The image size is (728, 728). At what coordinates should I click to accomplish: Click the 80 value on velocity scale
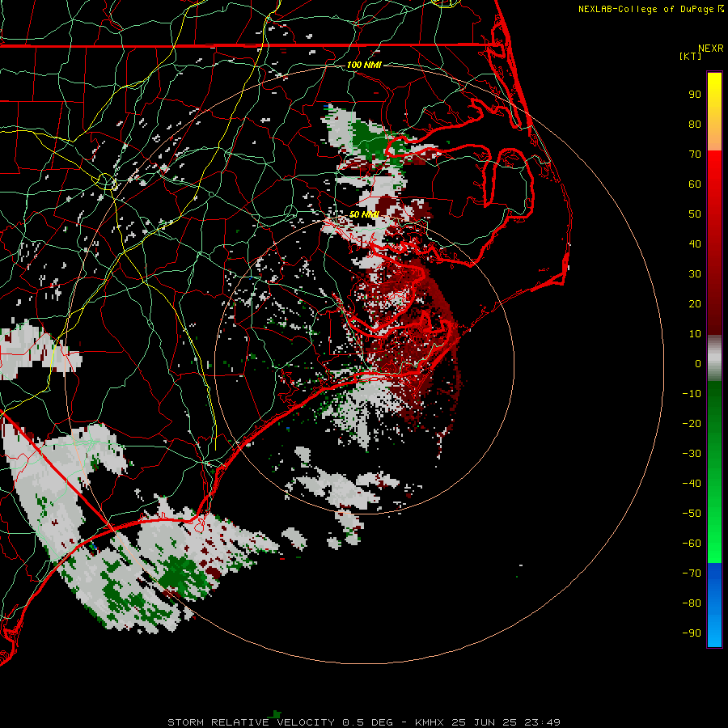(x=695, y=125)
